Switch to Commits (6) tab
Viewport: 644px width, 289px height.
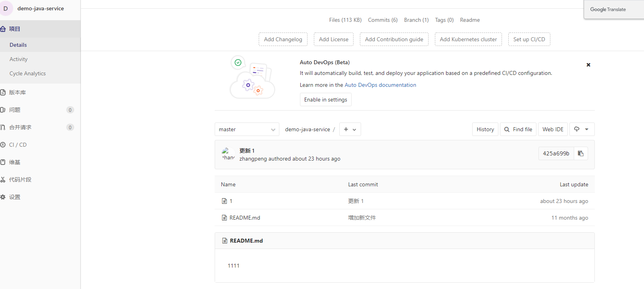pyautogui.click(x=383, y=20)
